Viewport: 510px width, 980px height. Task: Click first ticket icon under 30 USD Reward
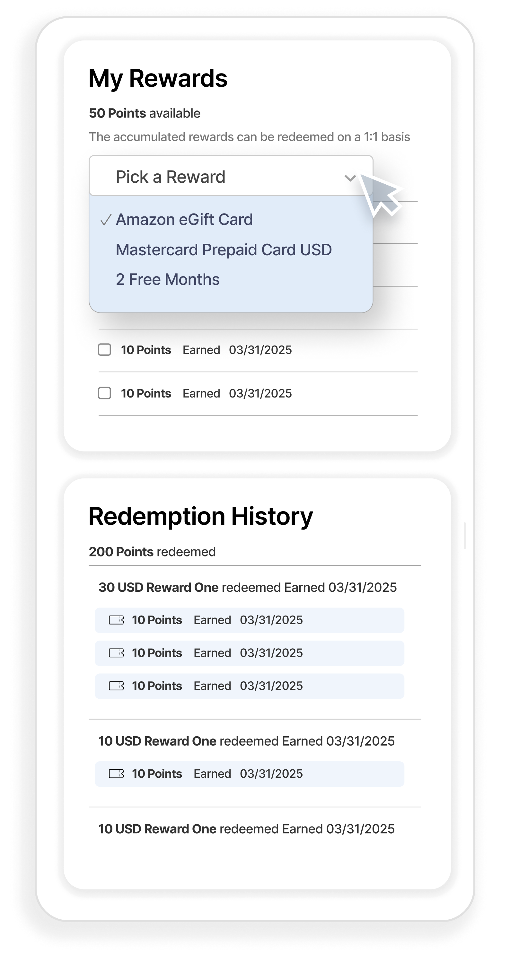point(117,620)
